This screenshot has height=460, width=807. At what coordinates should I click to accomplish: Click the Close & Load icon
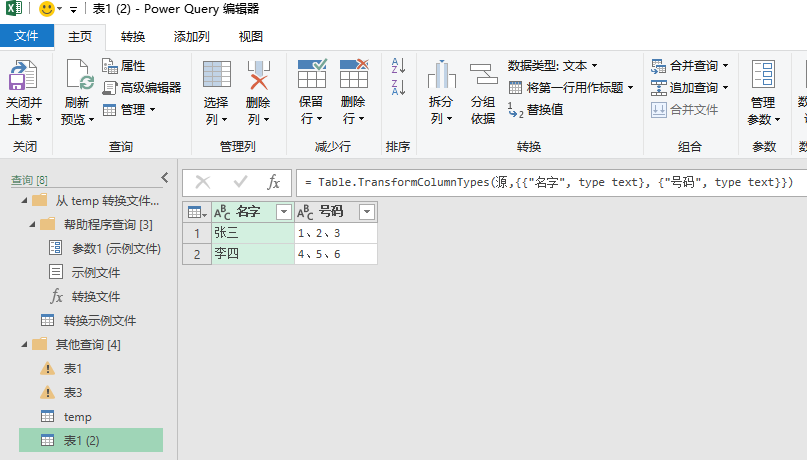(23, 75)
